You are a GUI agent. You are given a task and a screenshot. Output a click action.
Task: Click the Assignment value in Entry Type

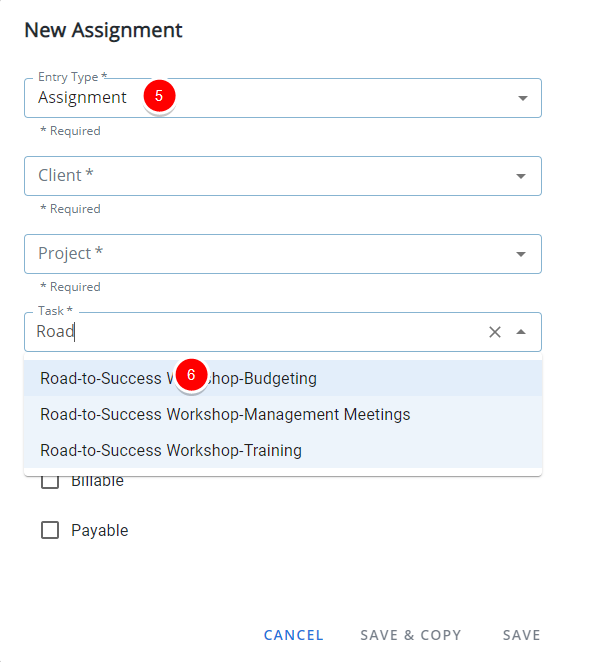[82, 98]
